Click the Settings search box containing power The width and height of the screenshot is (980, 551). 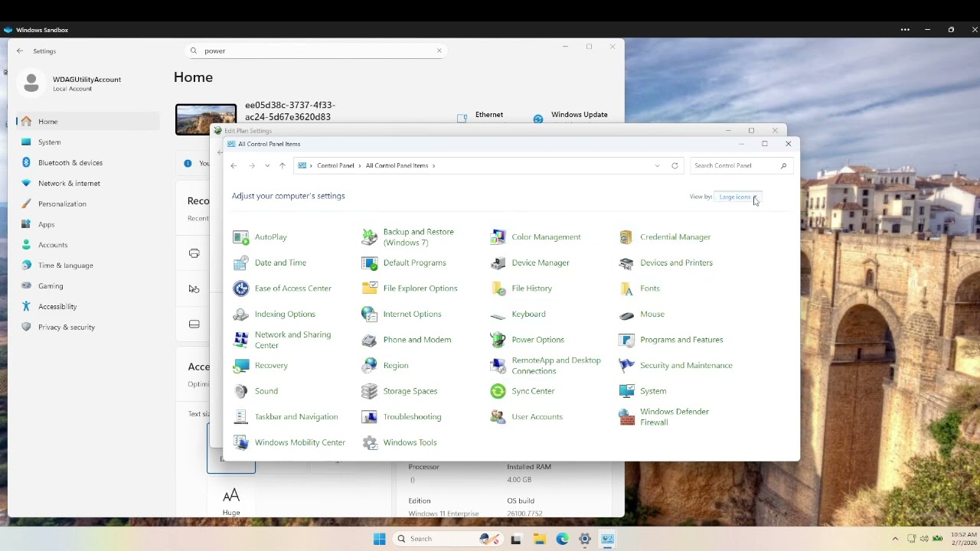pyautogui.click(x=317, y=51)
